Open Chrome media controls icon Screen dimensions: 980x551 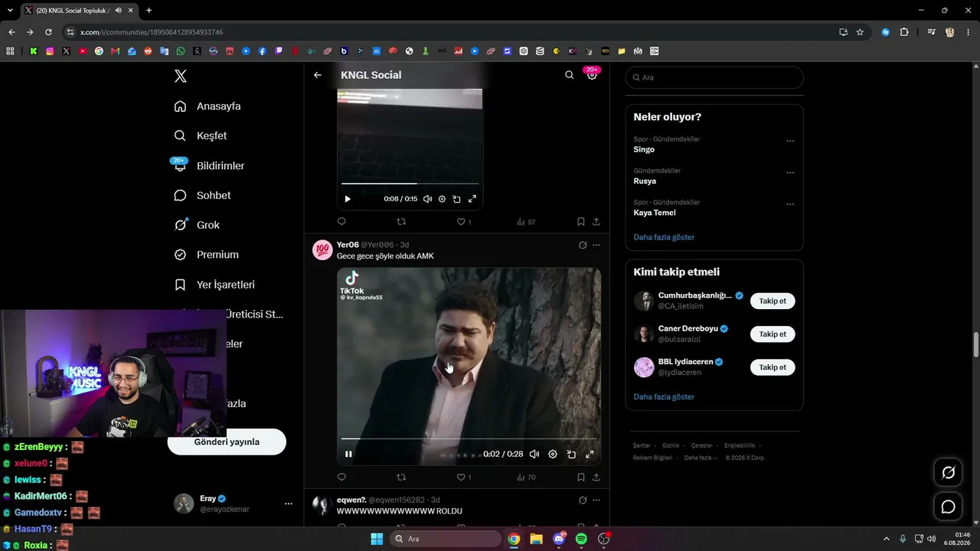click(931, 32)
